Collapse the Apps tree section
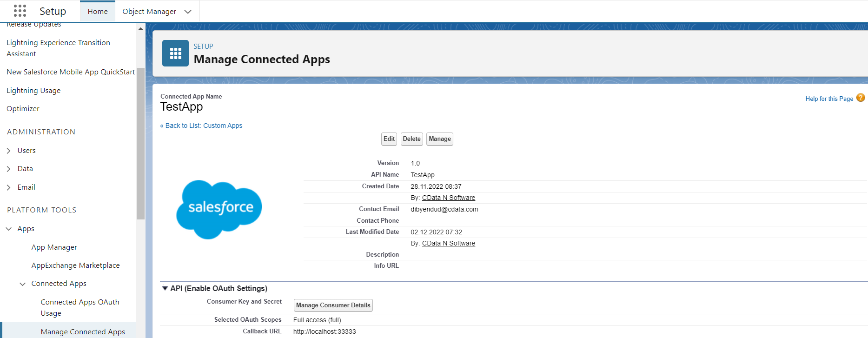The width and height of the screenshot is (868, 338). (9, 229)
